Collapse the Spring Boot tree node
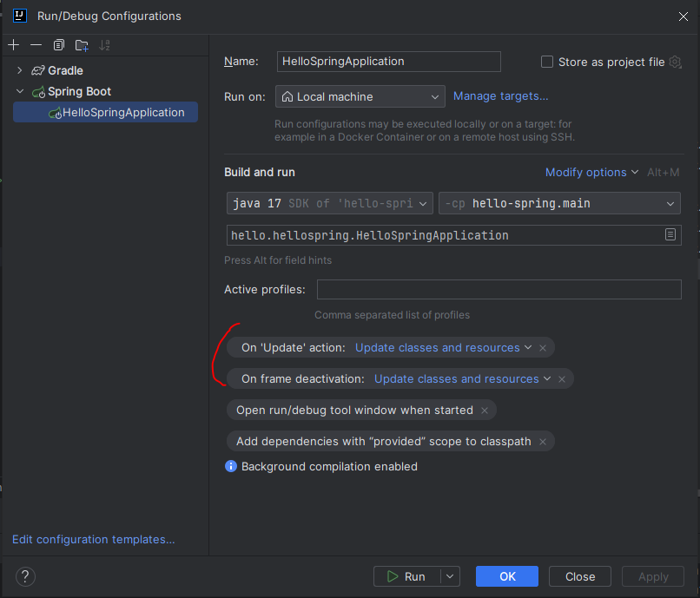The image size is (700, 598). coord(20,91)
